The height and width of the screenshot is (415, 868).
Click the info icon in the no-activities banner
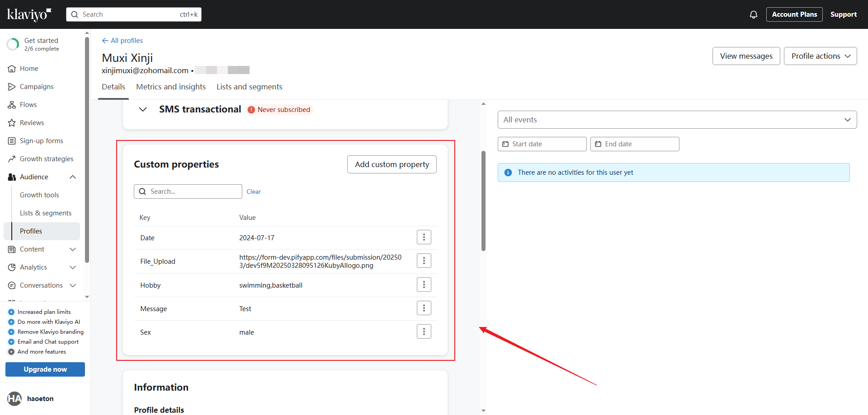[x=508, y=173]
